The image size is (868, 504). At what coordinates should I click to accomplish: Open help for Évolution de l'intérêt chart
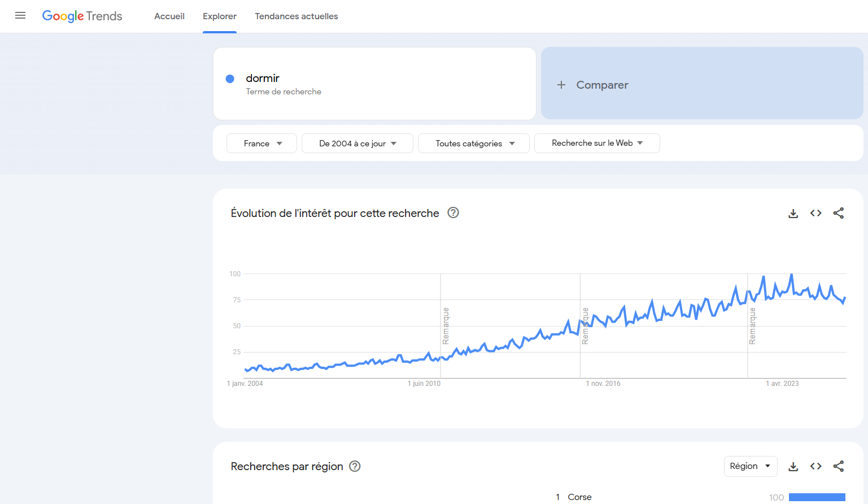(453, 213)
